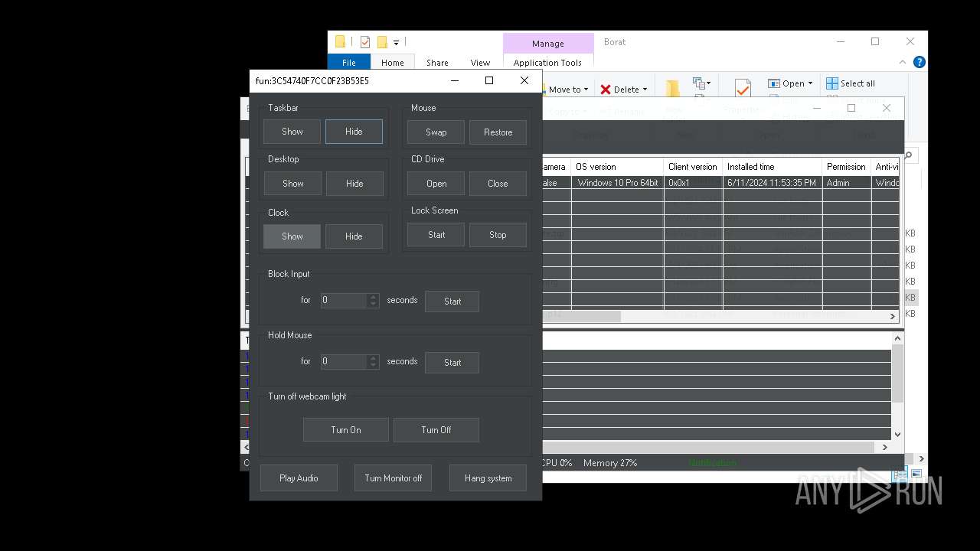Viewport: 980px width, 551px height.
Task: Open the CD Drive
Action: pyautogui.click(x=436, y=184)
